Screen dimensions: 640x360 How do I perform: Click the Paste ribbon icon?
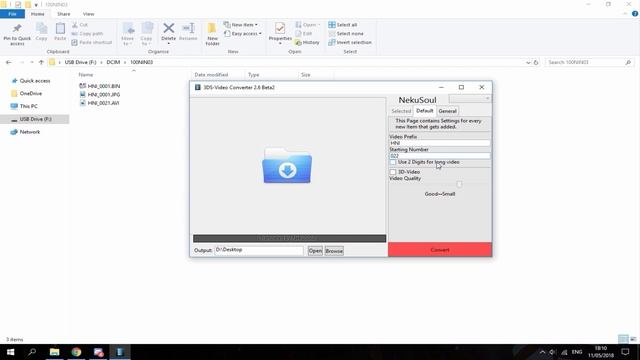[60, 29]
